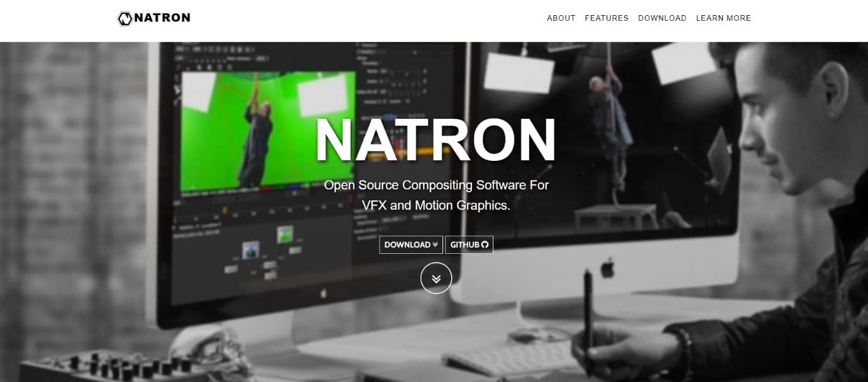Click the hero DOWNLOAD button with double chevron
Screen dimensions: 868x382
411,245
